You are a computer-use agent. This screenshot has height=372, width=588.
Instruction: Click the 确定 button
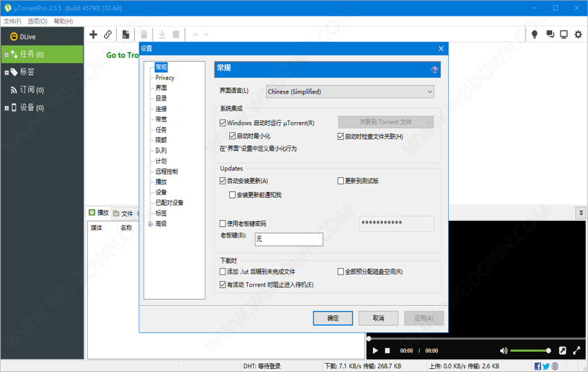(x=333, y=318)
